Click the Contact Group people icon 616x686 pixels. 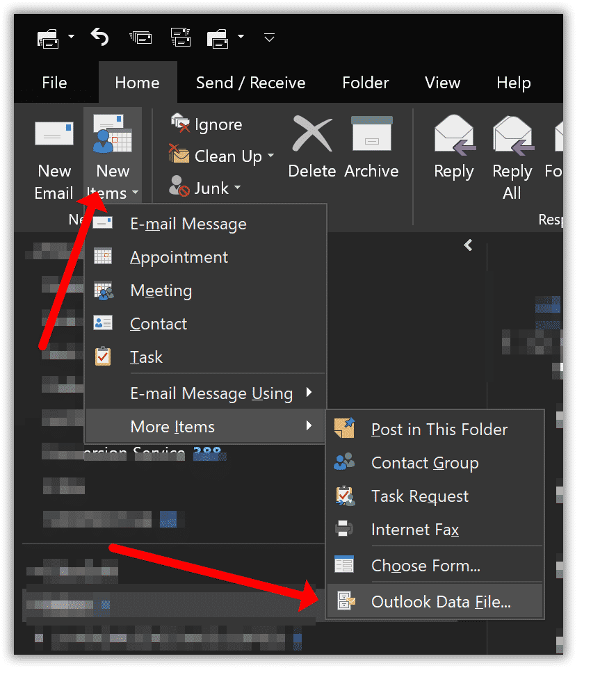point(344,462)
